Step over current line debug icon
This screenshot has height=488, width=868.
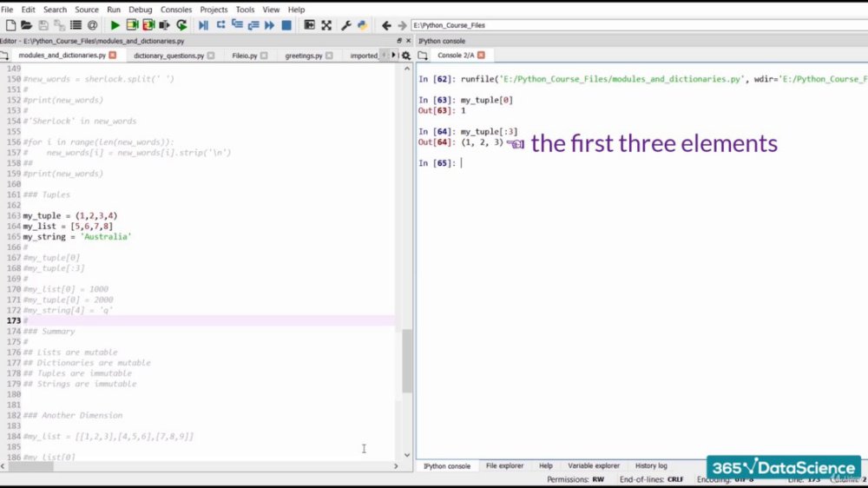click(x=220, y=25)
